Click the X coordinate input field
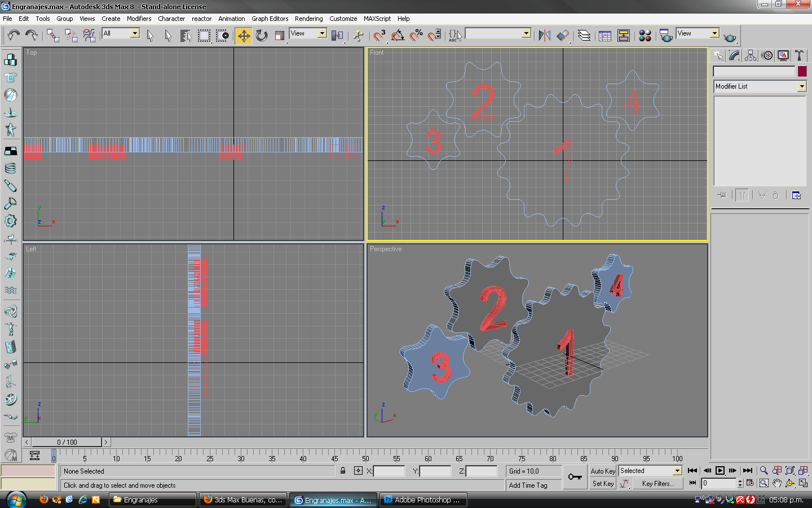This screenshot has height=508, width=812. [389, 471]
